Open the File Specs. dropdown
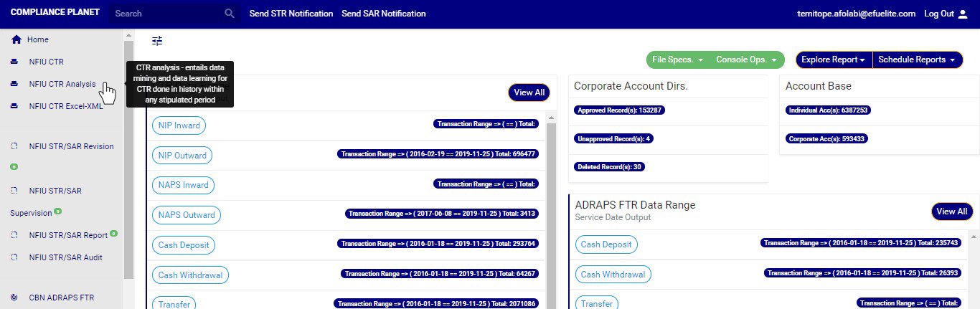This screenshot has width=980, height=309. (677, 60)
